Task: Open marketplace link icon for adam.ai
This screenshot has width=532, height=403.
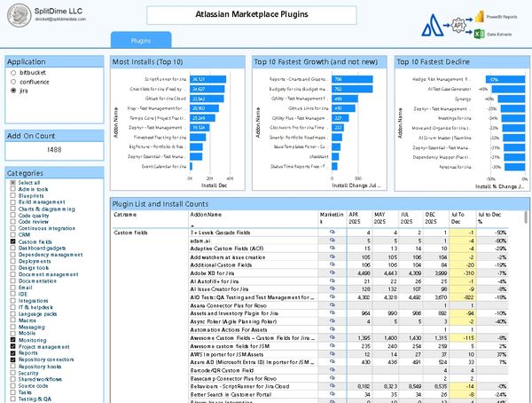Action: 332,240
